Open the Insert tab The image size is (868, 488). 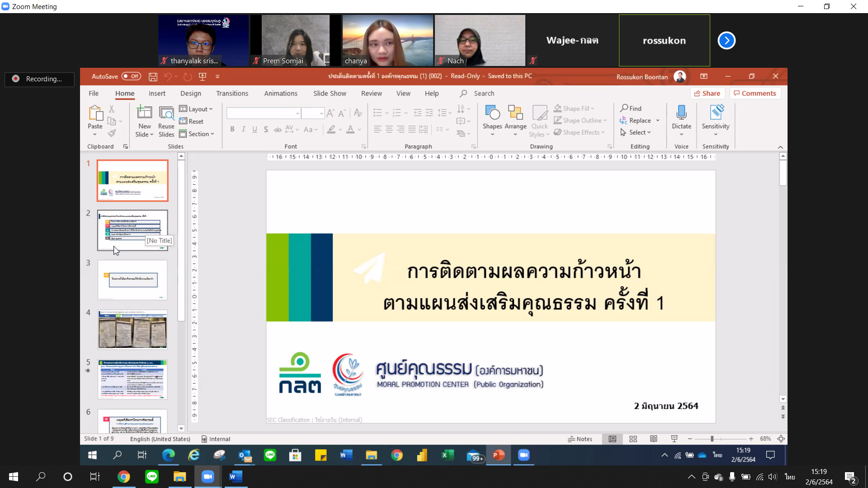coord(157,93)
